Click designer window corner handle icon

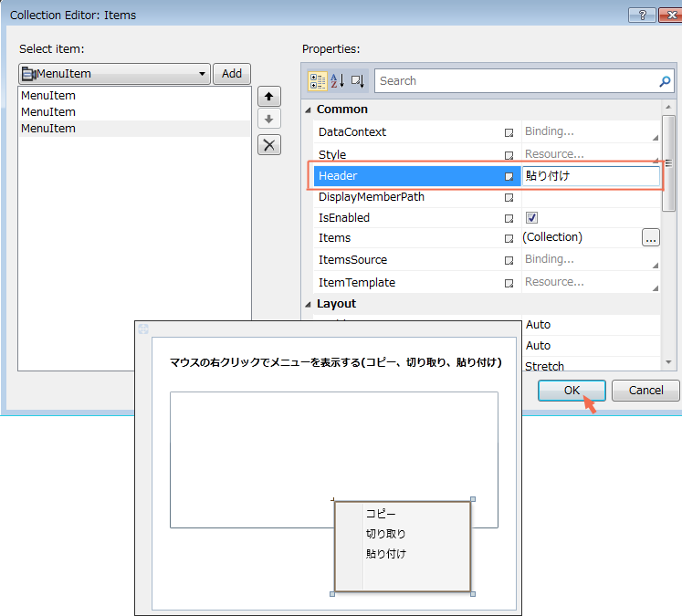click(x=143, y=329)
